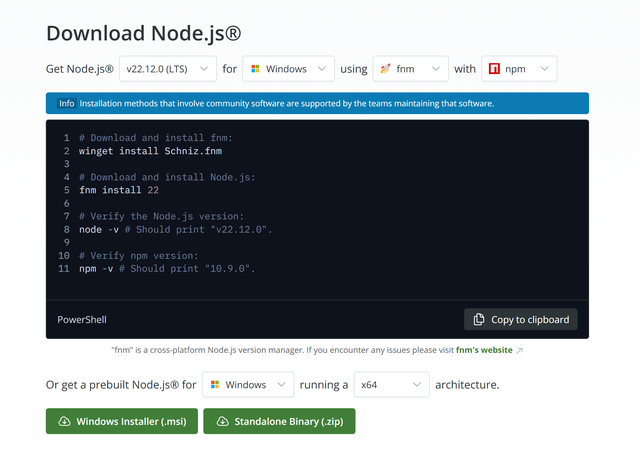Screen dimensions: 640x450
Task: Click the Copy to clipboard button
Action: [x=520, y=319]
